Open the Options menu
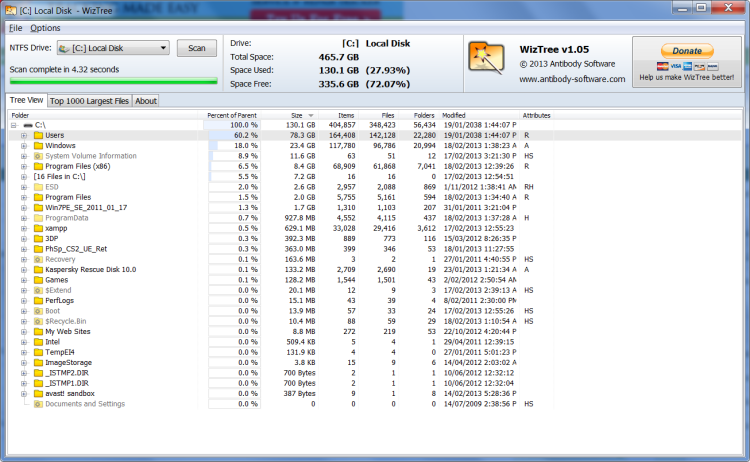 point(45,28)
